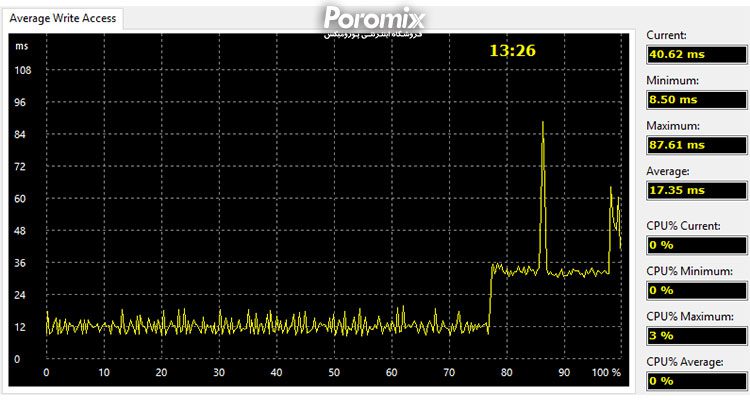
Task: Click the 'CPU% Minimum:' label
Action: tap(689, 271)
